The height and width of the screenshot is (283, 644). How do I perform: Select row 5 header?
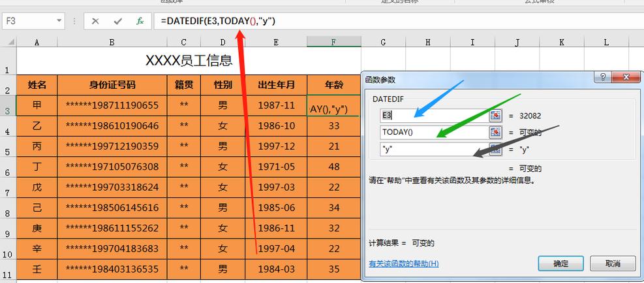[8, 146]
